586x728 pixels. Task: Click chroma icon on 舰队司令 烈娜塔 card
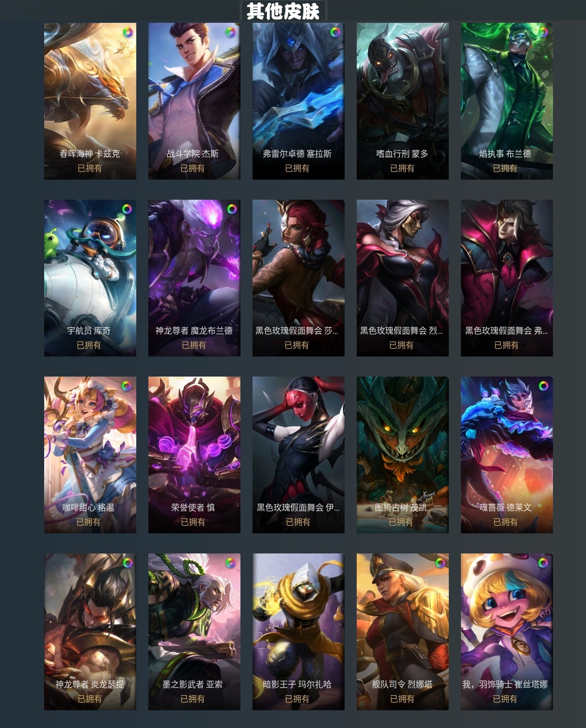440,563
